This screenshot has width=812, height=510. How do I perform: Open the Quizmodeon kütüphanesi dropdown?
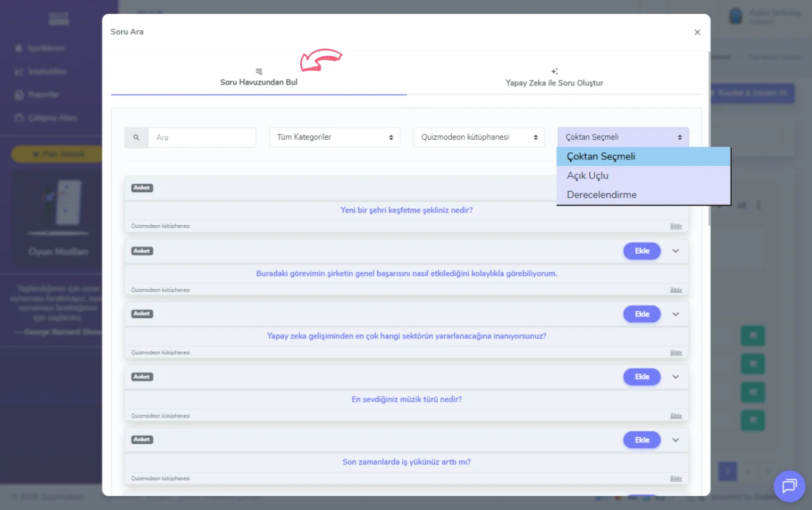[x=478, y=138]
